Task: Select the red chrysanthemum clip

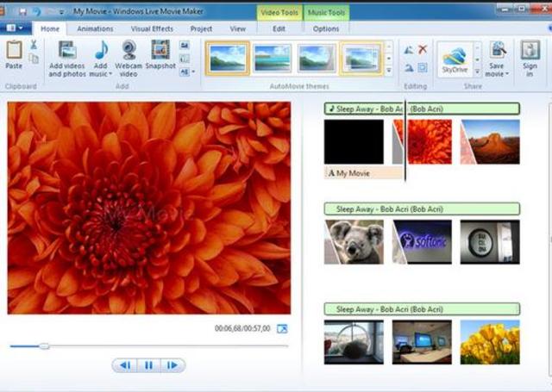Action: (x=422, y=141)
